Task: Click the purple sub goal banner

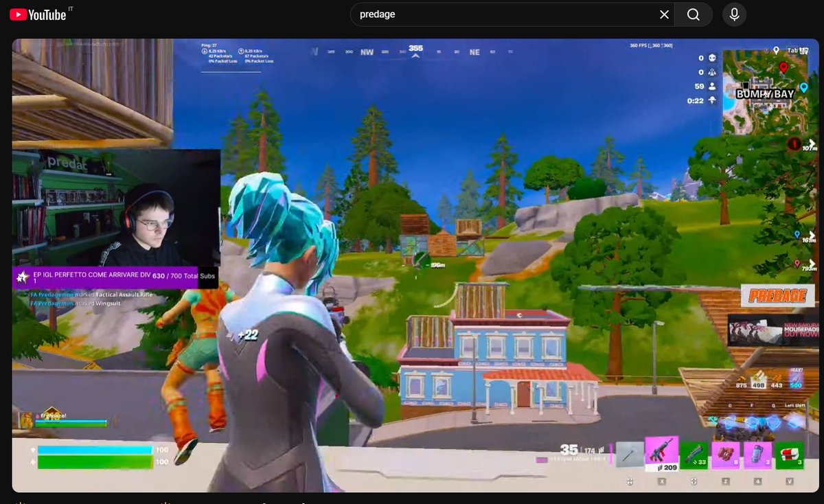Action: [x=114, y=277]
